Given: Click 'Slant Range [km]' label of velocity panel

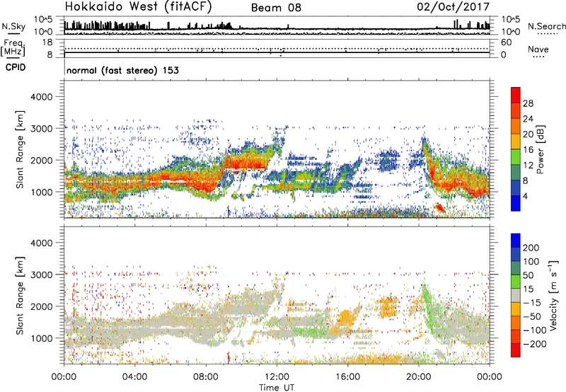Looking at the screenshot, I should tap(20, 296).
